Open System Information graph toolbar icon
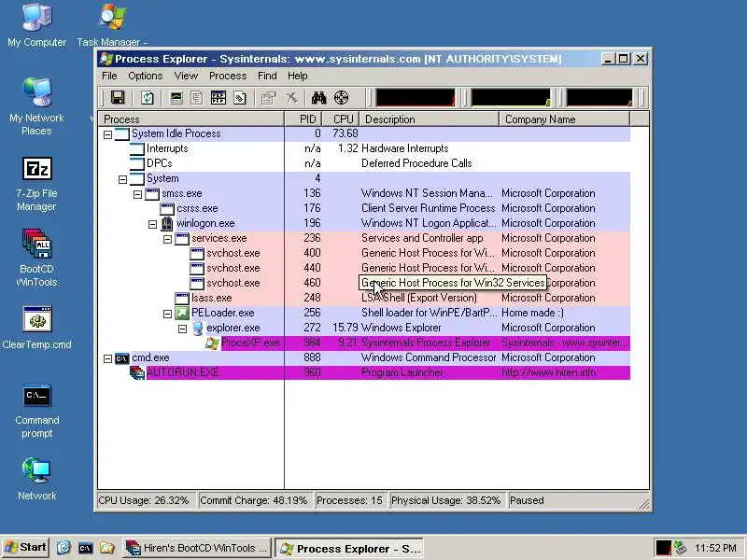 tap(176, 98)
